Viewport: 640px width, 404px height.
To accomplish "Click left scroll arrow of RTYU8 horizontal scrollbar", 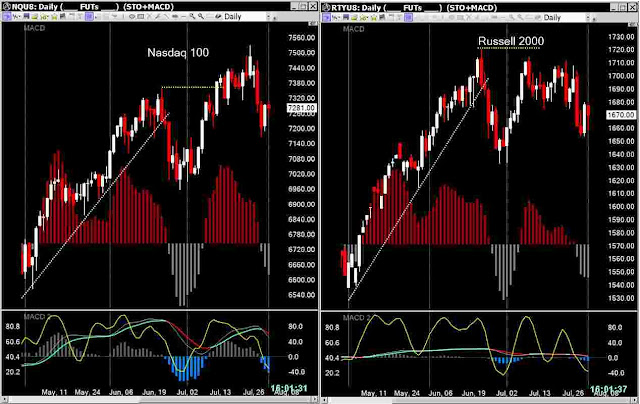I will [x=324, y=400].
